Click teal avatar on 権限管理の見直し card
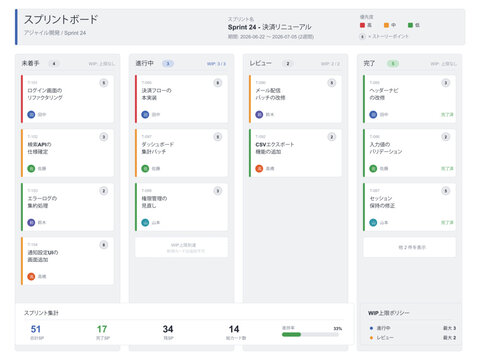Image resolution: width=480 pixels, height=360 pixels. click(x=145, y=222)
